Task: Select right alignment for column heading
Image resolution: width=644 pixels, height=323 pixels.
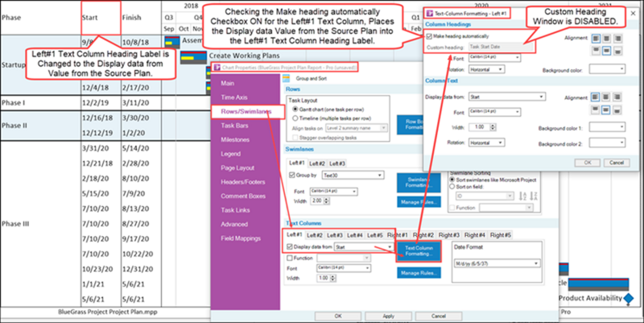Action: [617, 39]
